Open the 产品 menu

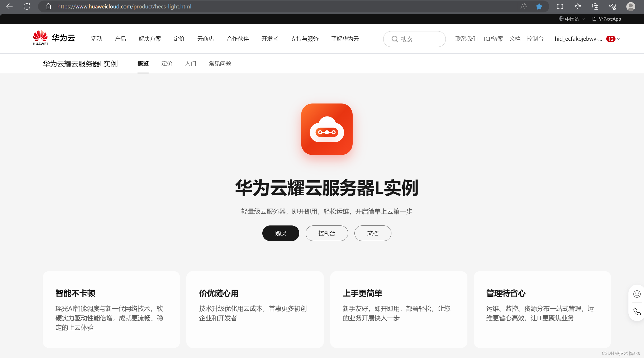click(x=120, y=39)
